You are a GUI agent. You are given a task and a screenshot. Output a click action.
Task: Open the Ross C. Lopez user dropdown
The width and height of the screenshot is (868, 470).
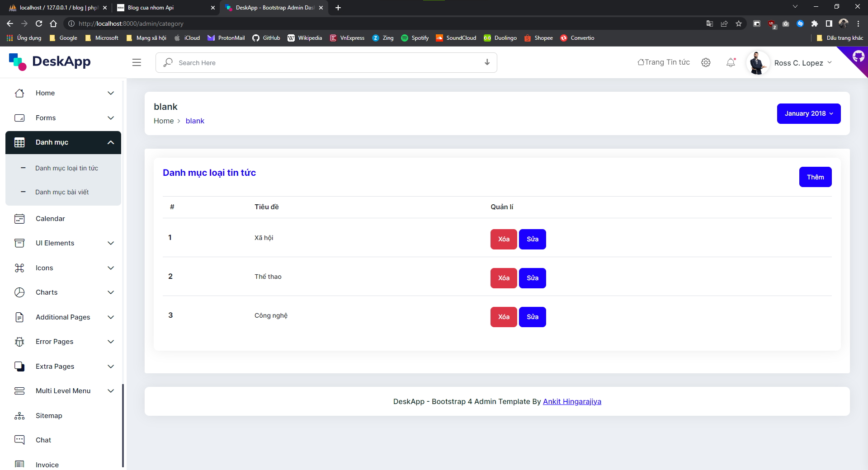pos(803,63)
